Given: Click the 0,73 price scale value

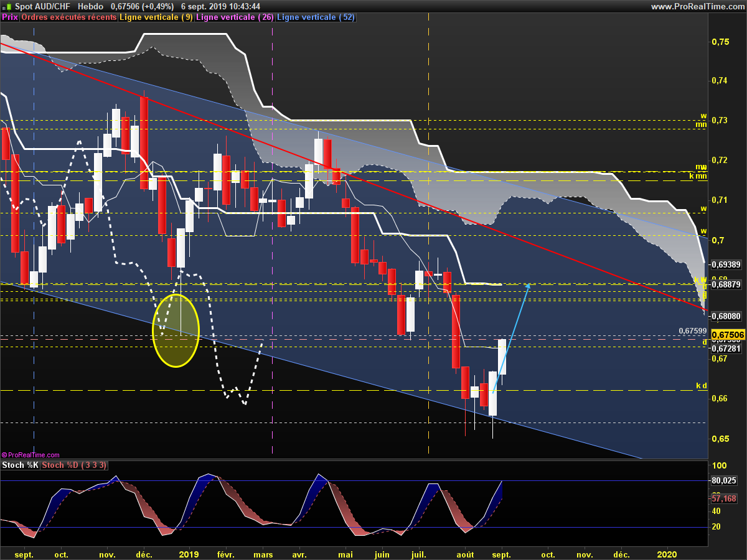Looking at the screenshot, I should coord(720,120).
